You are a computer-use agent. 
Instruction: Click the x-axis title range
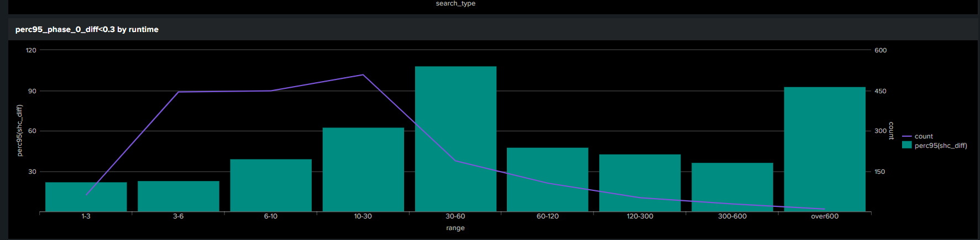455,228
